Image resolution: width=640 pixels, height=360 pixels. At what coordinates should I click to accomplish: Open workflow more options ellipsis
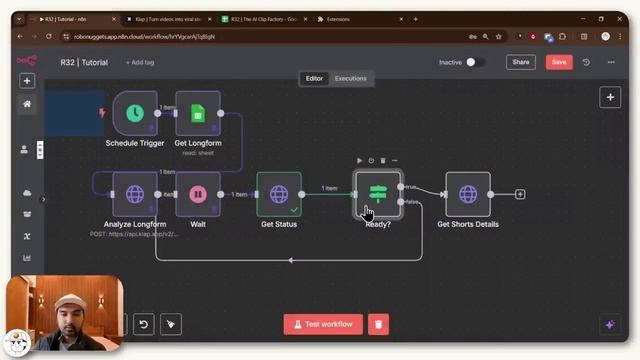pyautogui.click(x=611, y=62)
